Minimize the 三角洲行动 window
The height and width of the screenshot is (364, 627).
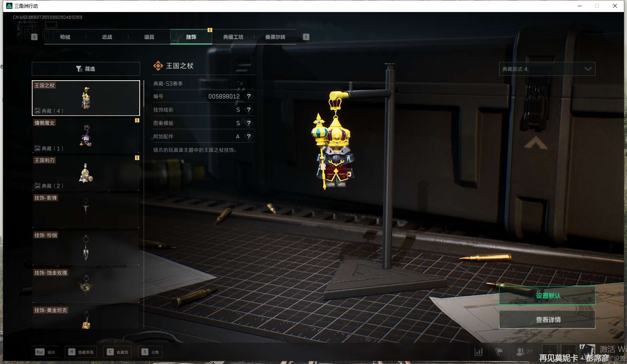pyautogui.click(x=580, y=6)
